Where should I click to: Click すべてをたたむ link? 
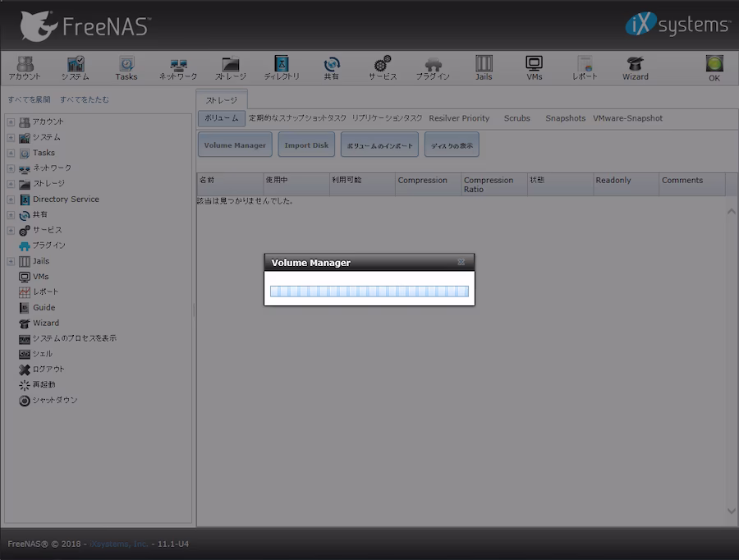85,99
